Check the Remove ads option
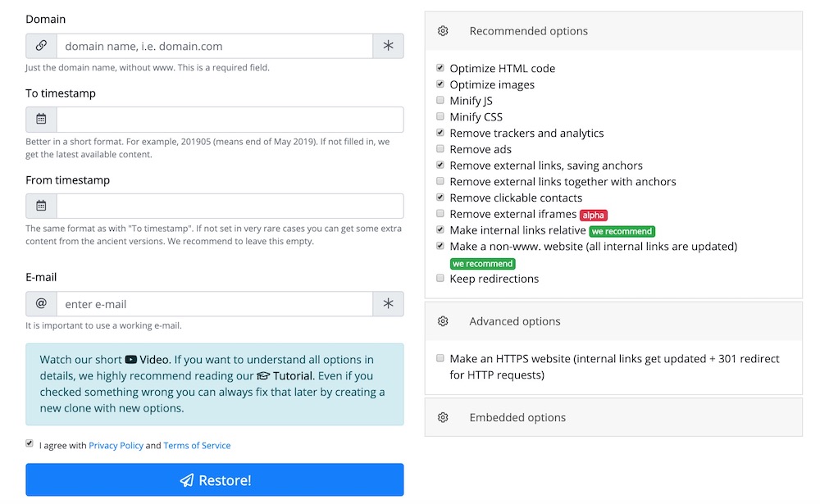 (440, 149)
